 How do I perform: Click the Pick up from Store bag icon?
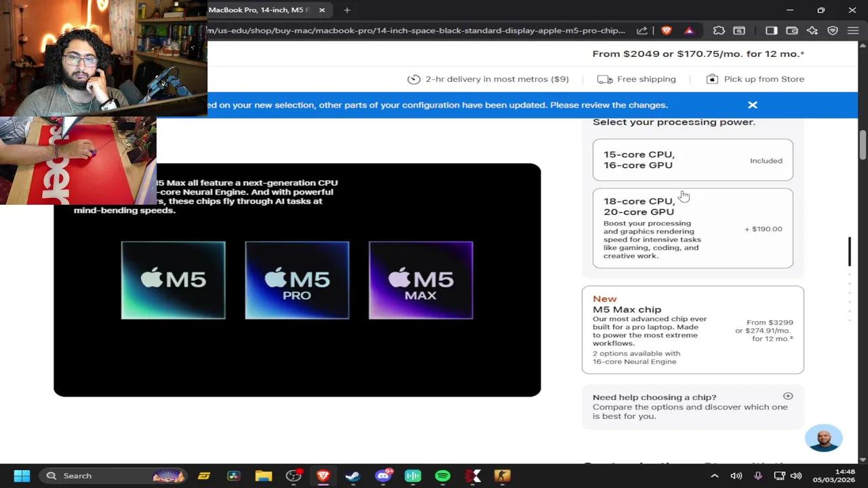(x=712, y=79)
